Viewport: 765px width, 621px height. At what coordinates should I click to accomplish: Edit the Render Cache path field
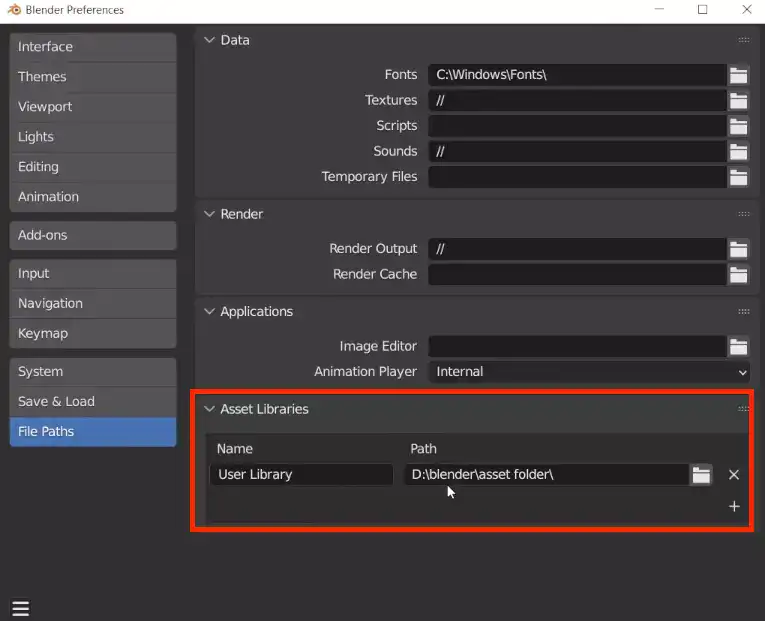pos(577,275)
